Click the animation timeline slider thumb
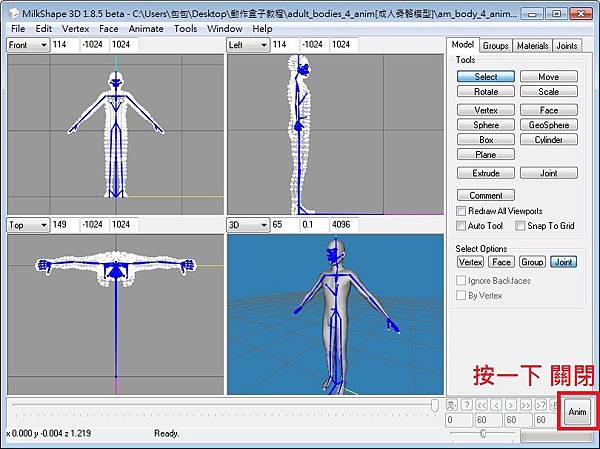Viewport: 600px width, 449px height. tap(435, 405)
